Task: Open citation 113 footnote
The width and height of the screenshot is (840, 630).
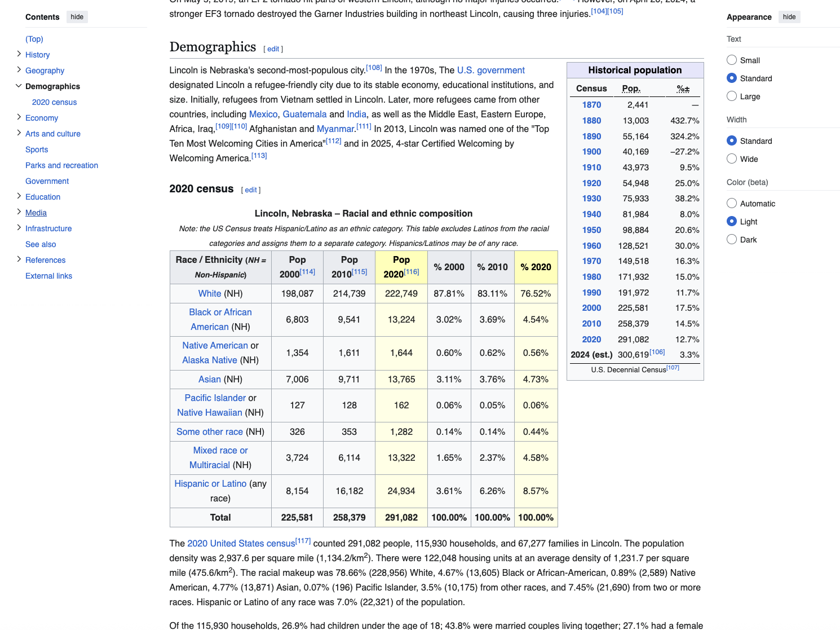Action: click(259, 155)
